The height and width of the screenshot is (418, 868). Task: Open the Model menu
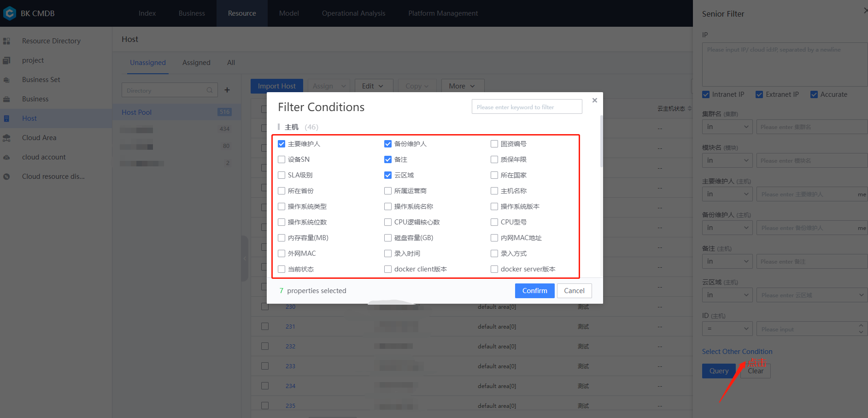[x=289, y=13]
